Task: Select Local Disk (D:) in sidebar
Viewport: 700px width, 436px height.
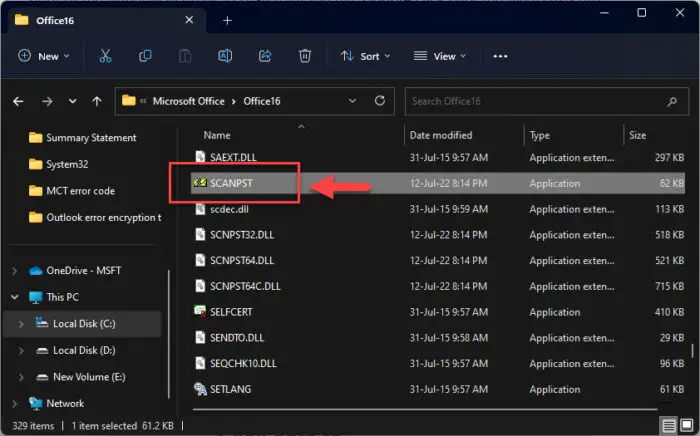Action: click(84, 351)
